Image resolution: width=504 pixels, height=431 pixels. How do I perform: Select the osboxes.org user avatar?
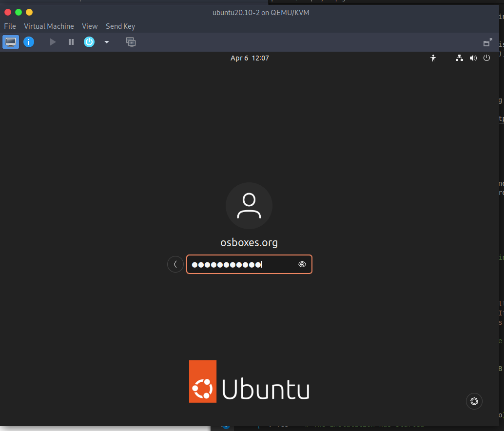click(249, 206)
